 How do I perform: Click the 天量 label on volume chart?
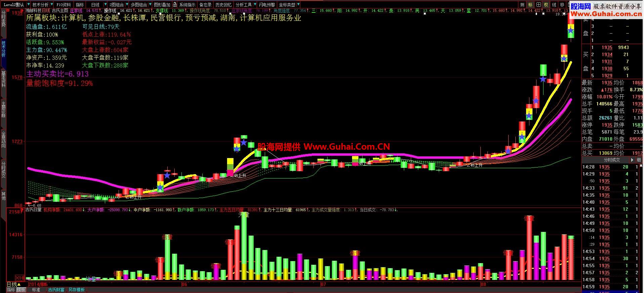point(244,214)
